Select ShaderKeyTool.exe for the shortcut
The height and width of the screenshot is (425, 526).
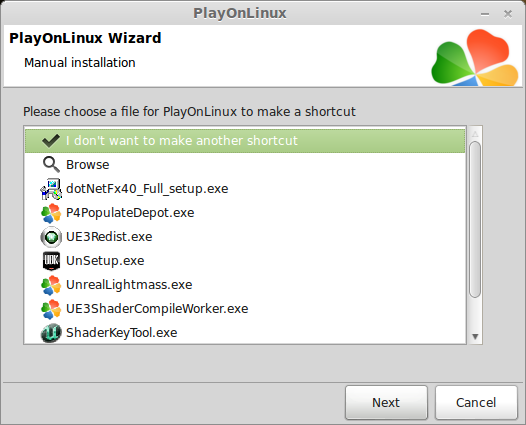pos(245,333)
